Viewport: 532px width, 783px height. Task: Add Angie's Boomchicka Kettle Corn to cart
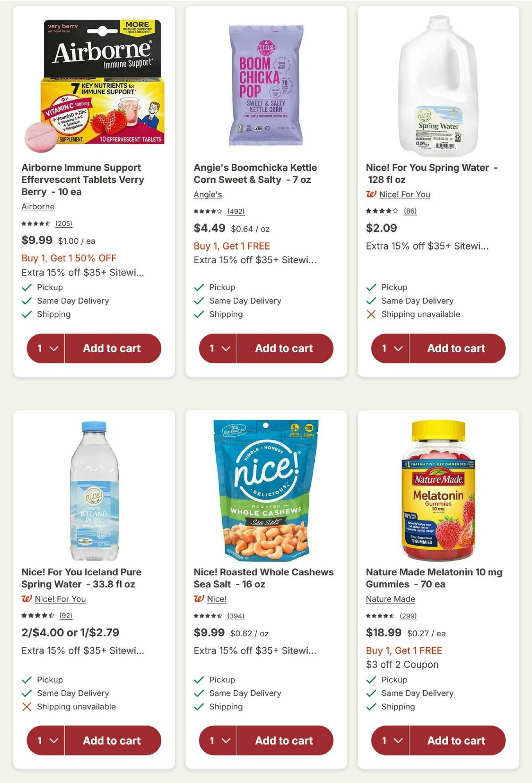coord(285,348)
